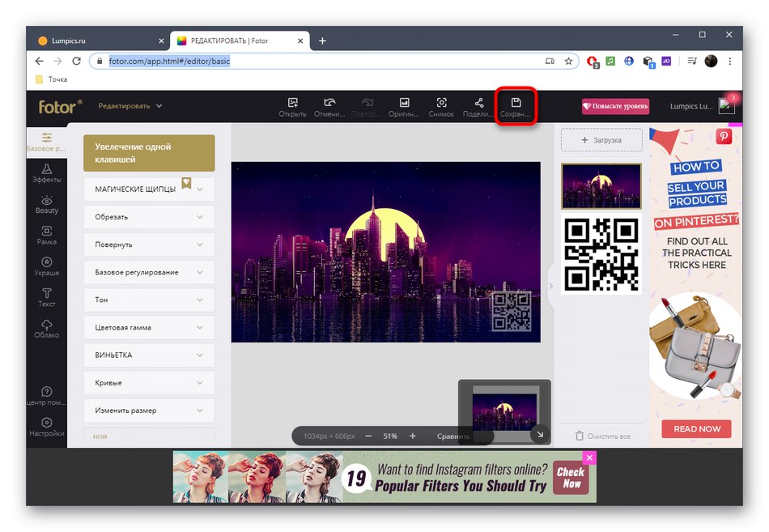769x532 pixels.
Task: Open the Поделиться share icon
Action: (x=478, y=103)
